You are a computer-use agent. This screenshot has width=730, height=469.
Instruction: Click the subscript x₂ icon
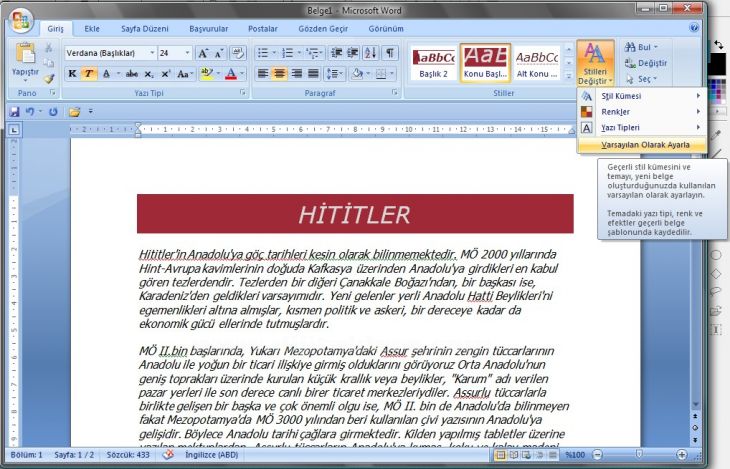[149, 74]
